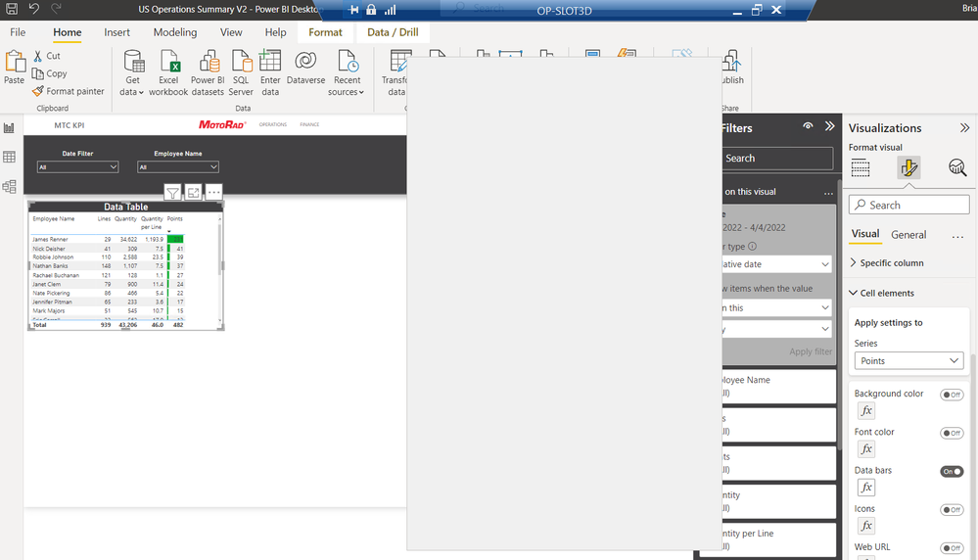
Task: Toggle the filter visibility eye icon
Action: tap(808, 126)
